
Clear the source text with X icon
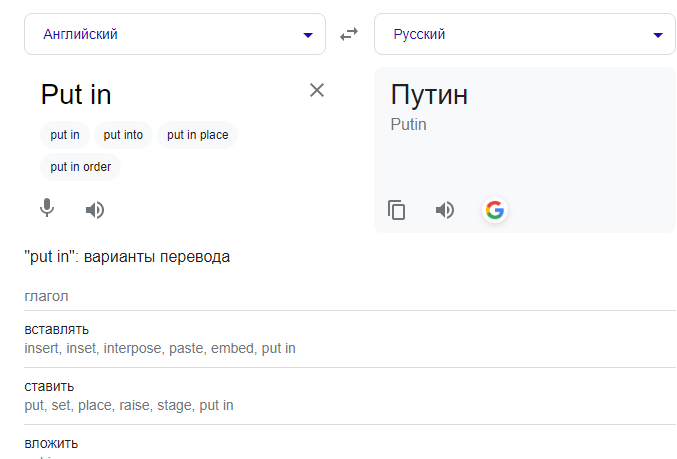tap(317, 90)
